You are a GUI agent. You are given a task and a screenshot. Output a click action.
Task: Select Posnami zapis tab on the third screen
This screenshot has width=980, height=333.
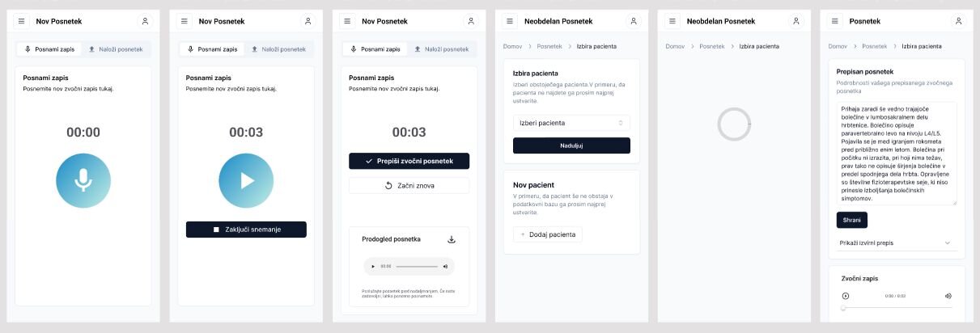click(x=375, y=49)
